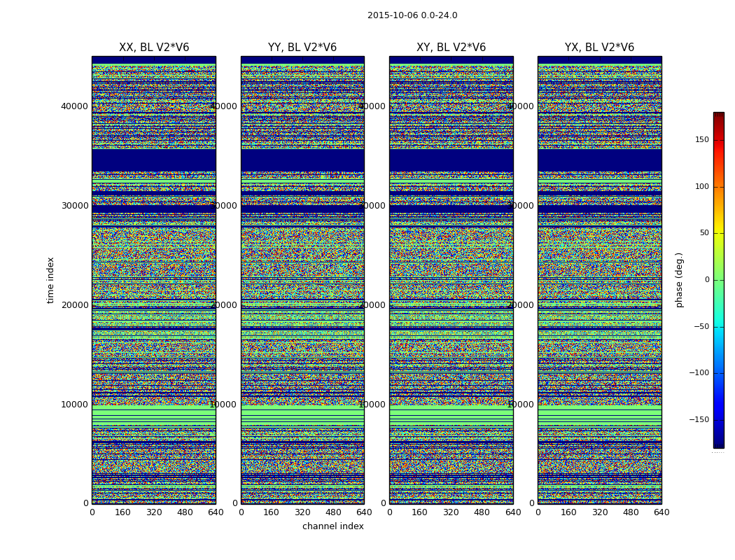This screenshot has width=735, height=560.
Task: Click inside the YY phase waterfall plot
Action: [x=302, y=280]
